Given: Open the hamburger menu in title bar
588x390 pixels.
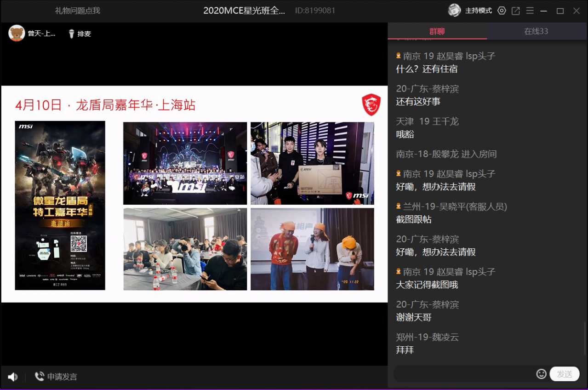Looking at the screenshot, I should (x=530, y=11).
